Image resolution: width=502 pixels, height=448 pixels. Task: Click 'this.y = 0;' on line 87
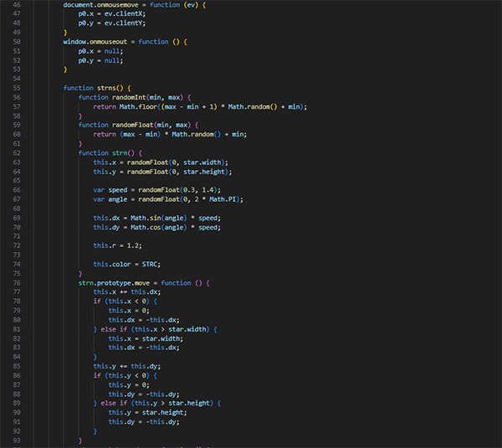(129, 385)
